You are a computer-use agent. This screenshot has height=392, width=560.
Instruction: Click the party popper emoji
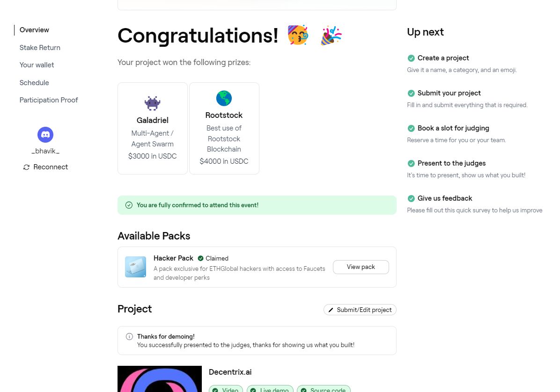(x=331, y=36)
